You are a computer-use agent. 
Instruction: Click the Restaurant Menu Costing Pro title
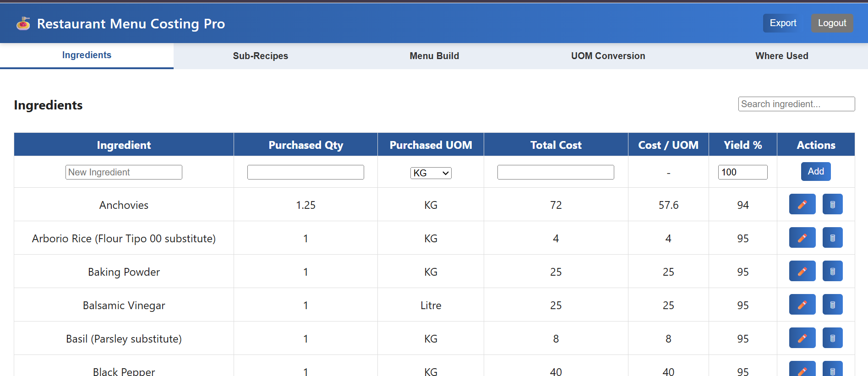131,23
